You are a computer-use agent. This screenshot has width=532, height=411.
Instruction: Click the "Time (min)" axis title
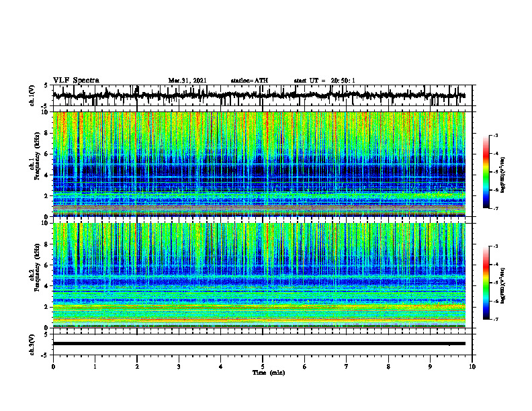(269, 373)
